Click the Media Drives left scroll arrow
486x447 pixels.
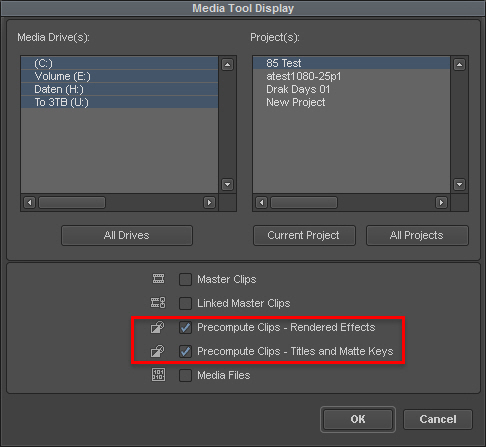(x=30, y=202)
